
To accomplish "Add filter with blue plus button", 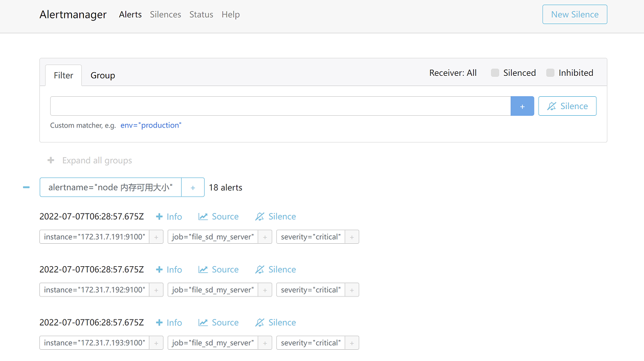I will click(522, 106).
